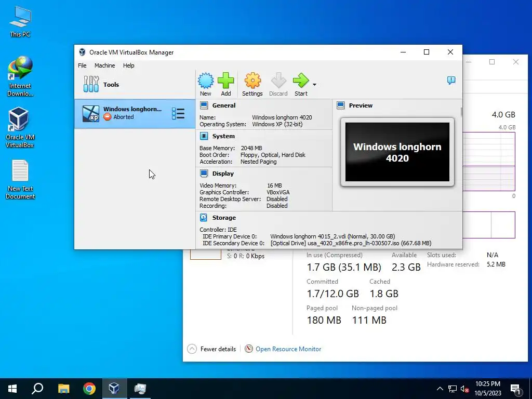Open the Machine menu
This screenshot has height=399, width=532.
click(104, 65)
